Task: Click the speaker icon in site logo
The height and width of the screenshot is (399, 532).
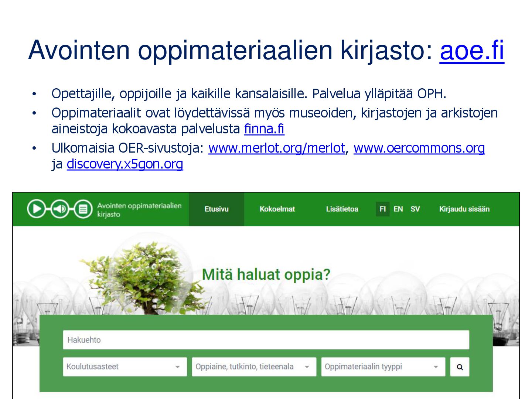Action: pyautogui.click(x=59, y=209)
